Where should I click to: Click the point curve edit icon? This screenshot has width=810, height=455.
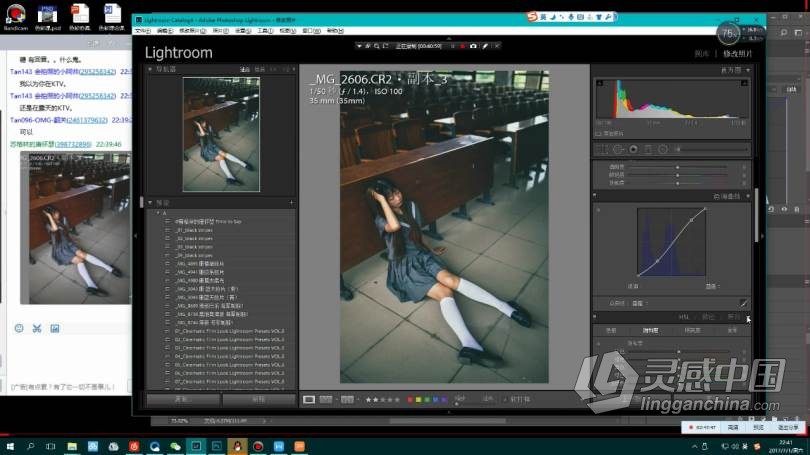point(743,303)
